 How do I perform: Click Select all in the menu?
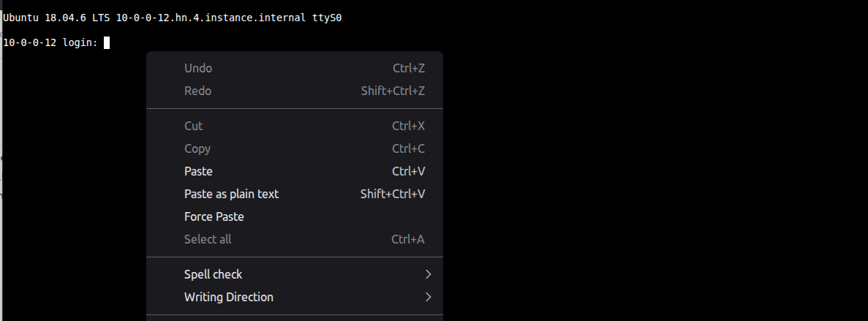pyautogui.click(x=208, y=239)
